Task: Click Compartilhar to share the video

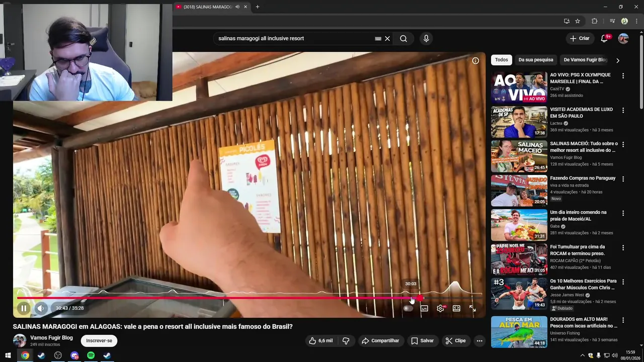Action: [380, 341]
